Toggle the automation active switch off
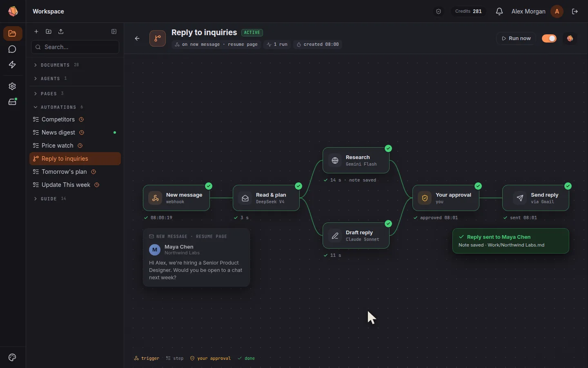 (550, 38)
